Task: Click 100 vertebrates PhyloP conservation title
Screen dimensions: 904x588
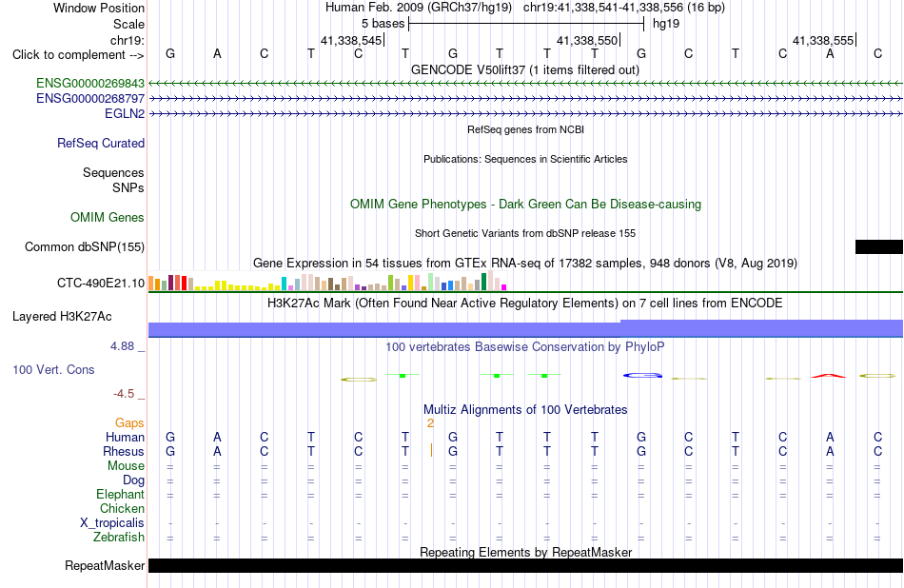Action: click(524, 346)
